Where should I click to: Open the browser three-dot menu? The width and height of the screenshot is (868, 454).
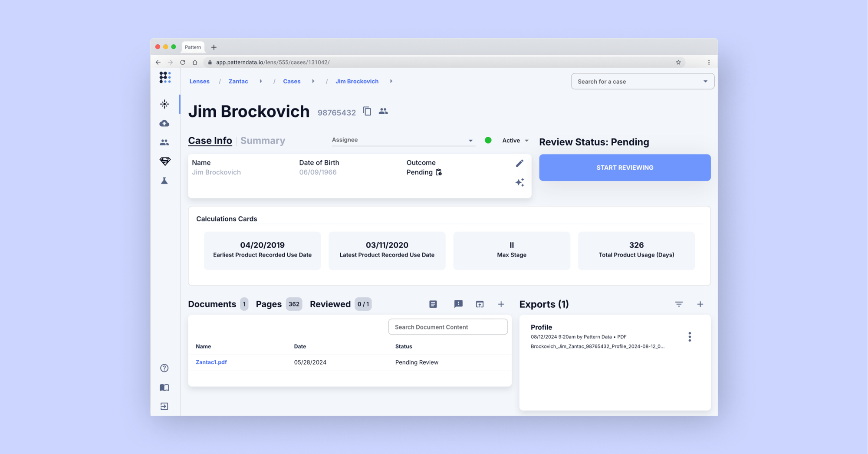pyautogui.click(x=709, y=62)
